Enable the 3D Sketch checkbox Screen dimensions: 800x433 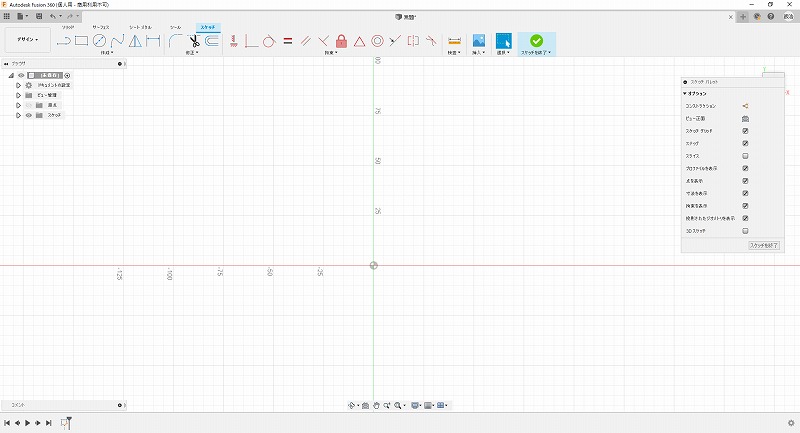745,231
